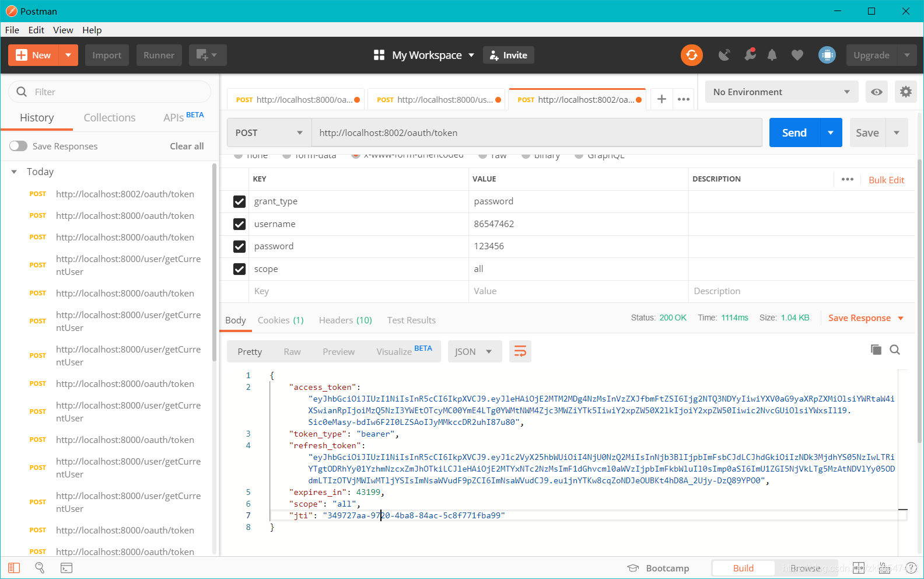Collapse the Today history group

pos(14,172)
